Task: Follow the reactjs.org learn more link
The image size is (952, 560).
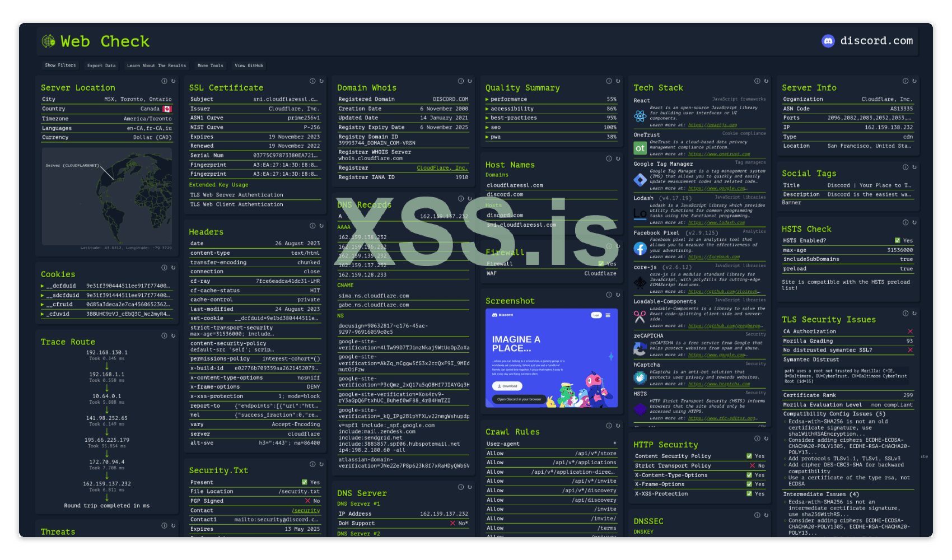Action: pyautogui.click(x=712, y=125)
